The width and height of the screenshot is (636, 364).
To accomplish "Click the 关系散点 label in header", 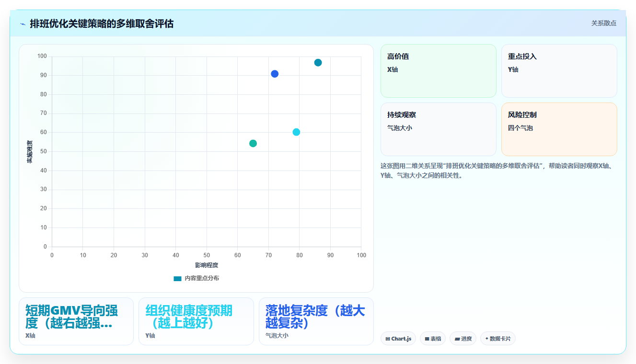I will click(x=603, y=23).
